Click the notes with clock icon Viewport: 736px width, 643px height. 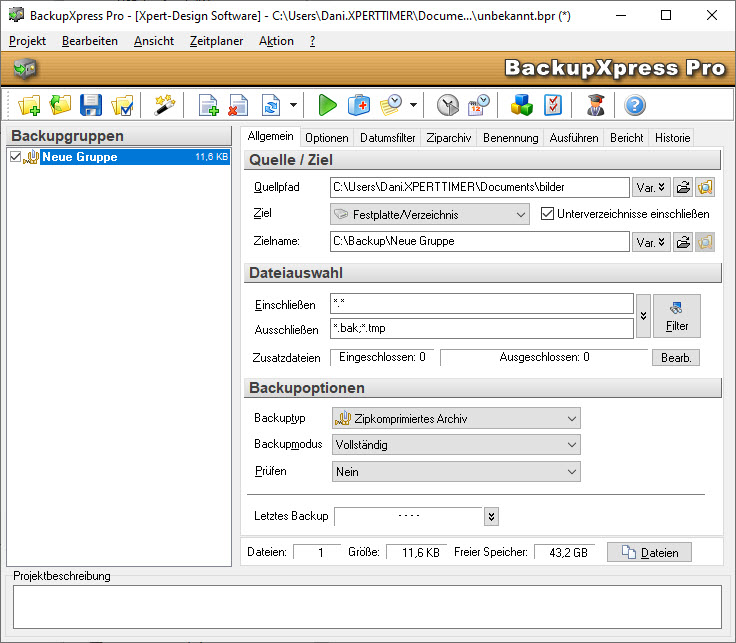[x=391, y=105]
